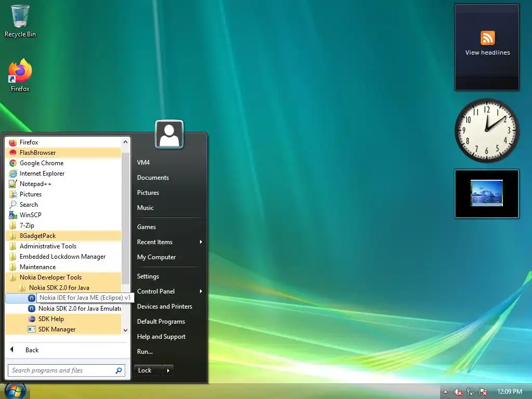Click the Notepad++ icon in programs list
The height and width of the screenshot is (399, 532).
coord(13,184)
